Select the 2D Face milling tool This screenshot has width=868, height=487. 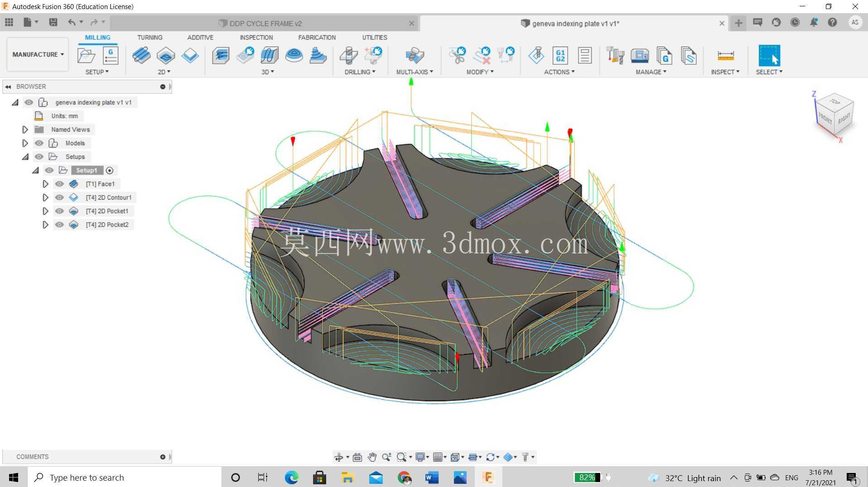[x=141, y=56]
